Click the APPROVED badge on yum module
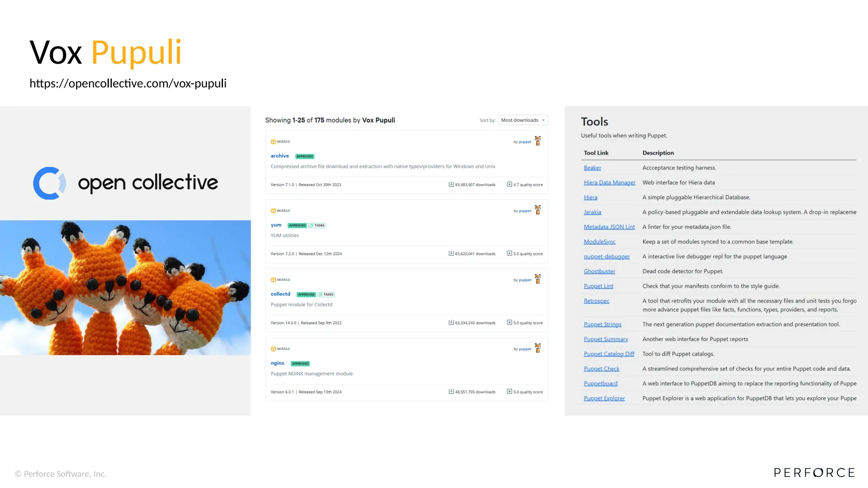Image resolution: width=868 pixels, height=488 pixels. click(x=297, y=225)
